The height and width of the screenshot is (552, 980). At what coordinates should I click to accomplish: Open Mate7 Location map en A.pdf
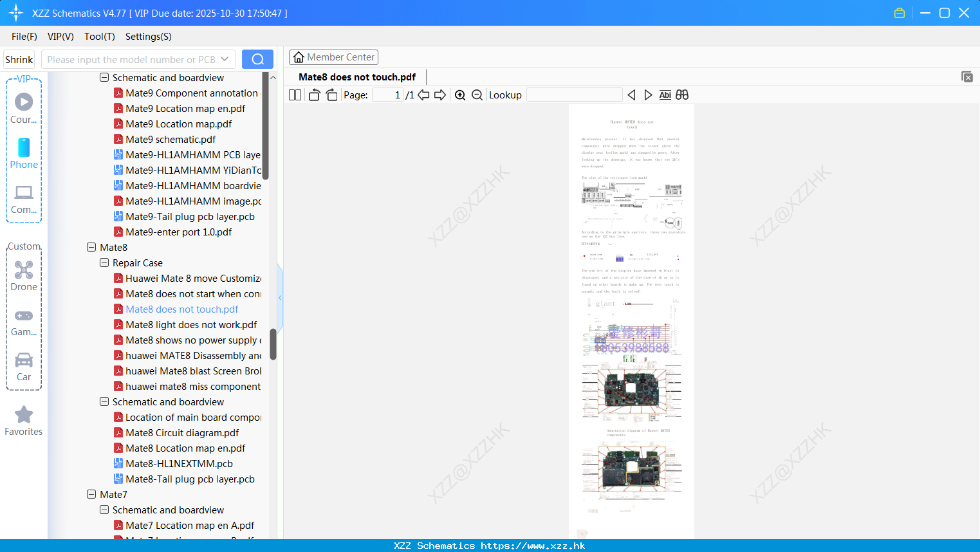coord(190,525)
